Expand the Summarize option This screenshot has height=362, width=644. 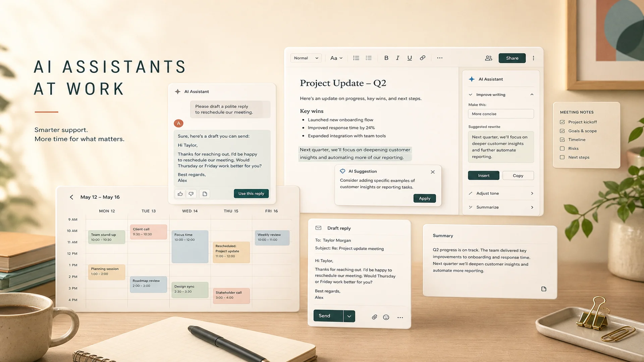532,207
